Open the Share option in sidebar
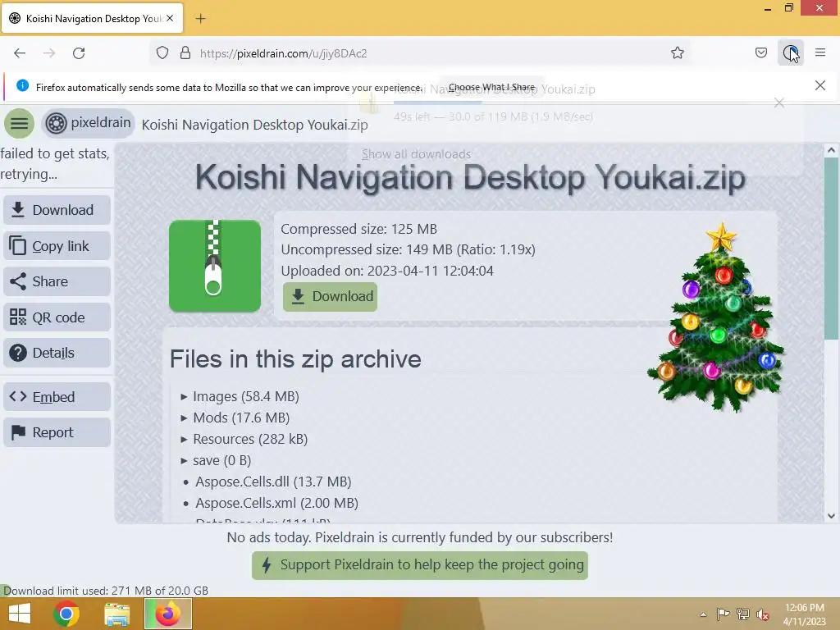840x630 pixels. coord(57,281)
